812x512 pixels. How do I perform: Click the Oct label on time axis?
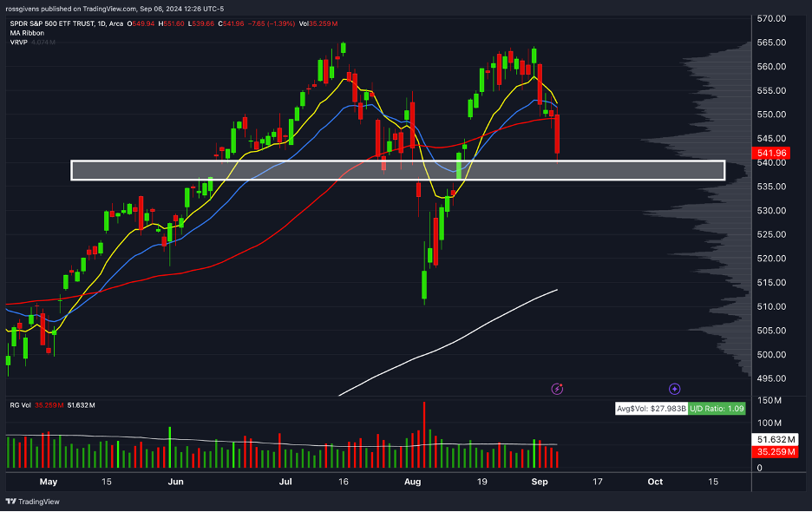point(655,482)
